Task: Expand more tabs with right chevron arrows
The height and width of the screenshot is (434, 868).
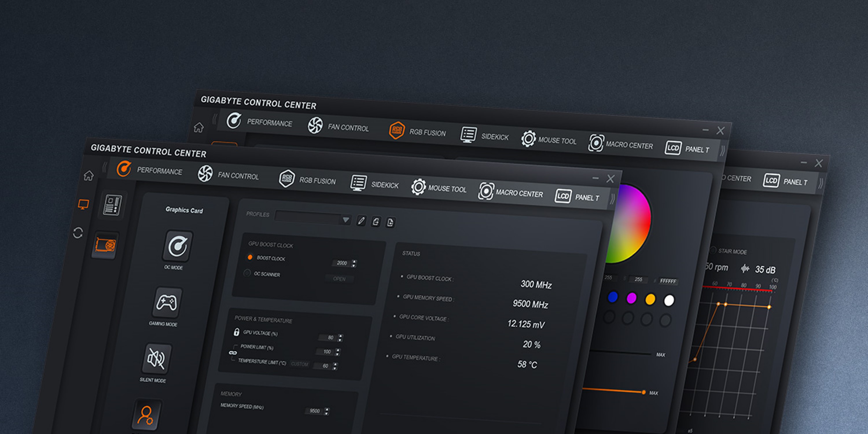Action: [x=612, y=199]
